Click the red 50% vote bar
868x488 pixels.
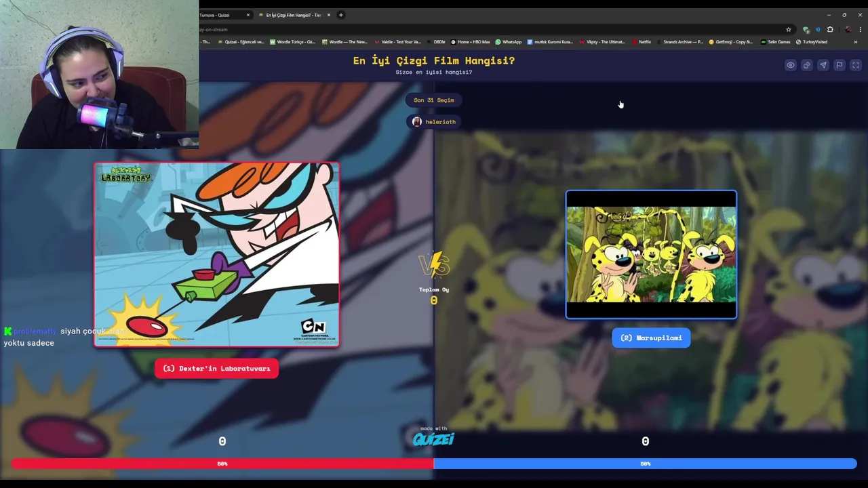click(222, 464)
